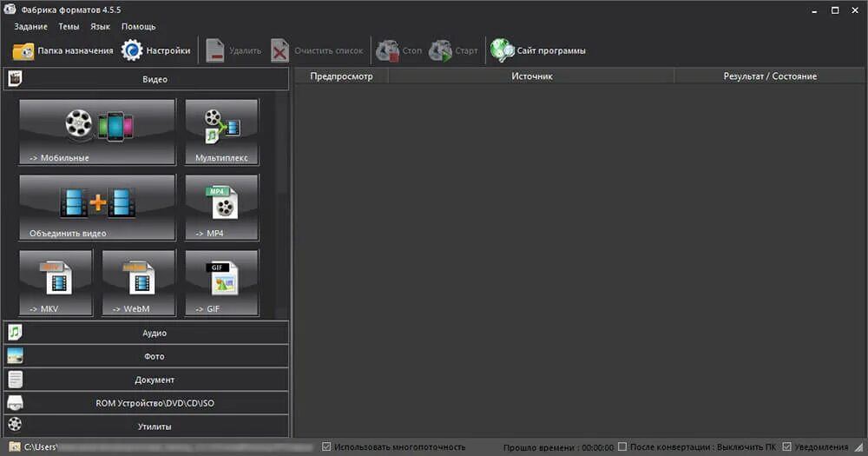Click the C:\Users output path text
Image resolution: width=868 pixels, height=456 pixels.
(41, 447)
